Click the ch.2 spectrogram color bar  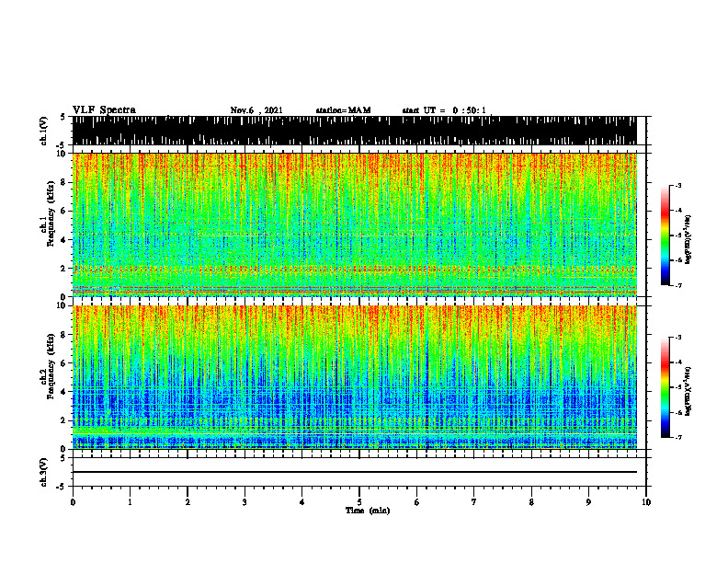[665, 387]
